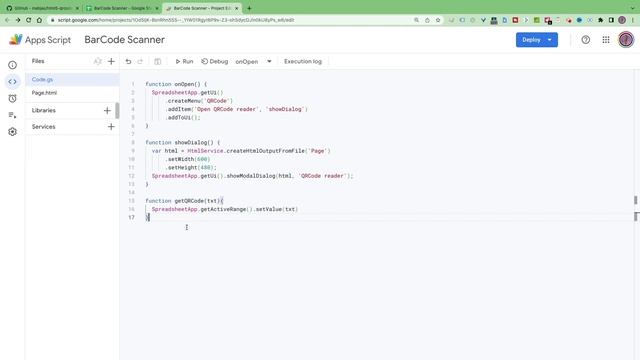Screen dimensions: 640x360
Task: Place cursor on line 1 function onOpen
Action: [x=176, y=84]
